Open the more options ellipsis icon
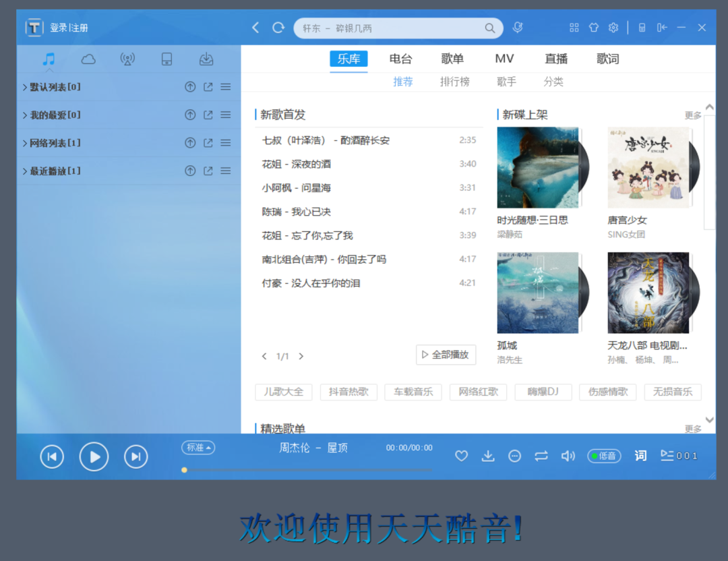 pyautogui.click(x=514, y=456)
